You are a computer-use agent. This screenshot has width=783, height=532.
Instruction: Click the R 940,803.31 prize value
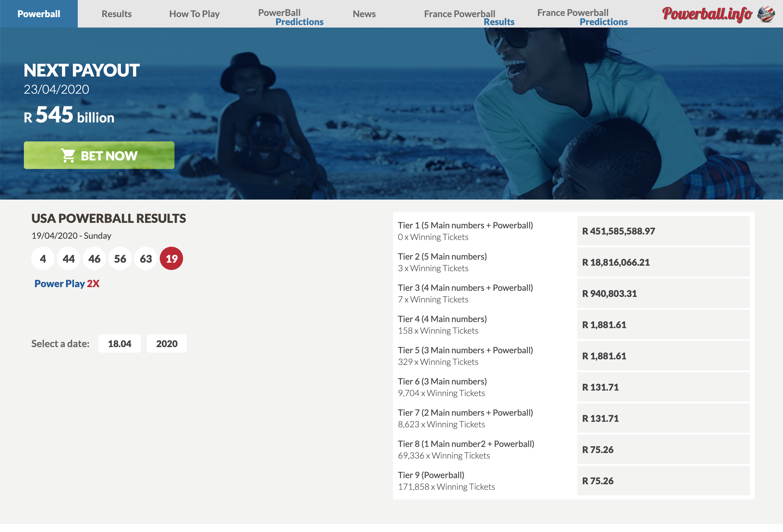(609, 294)
